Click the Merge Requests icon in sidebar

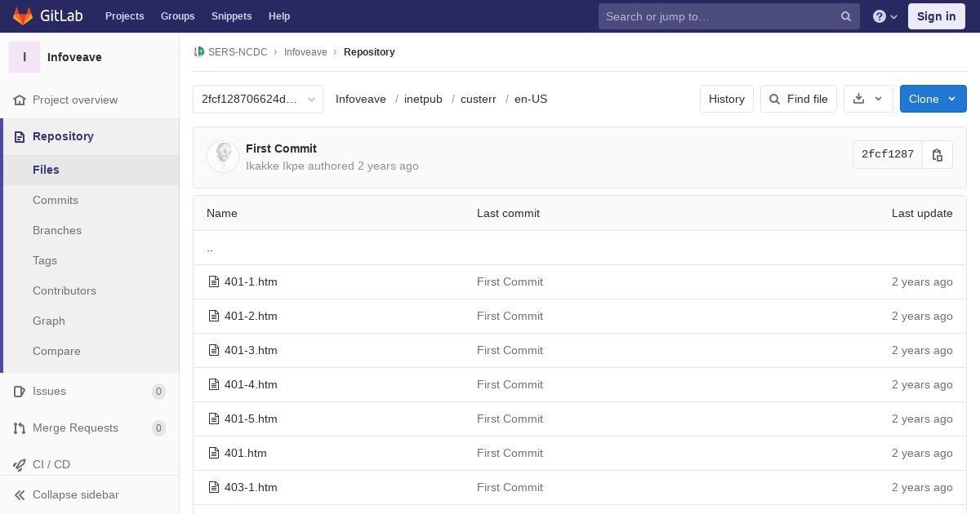[20, 428]
